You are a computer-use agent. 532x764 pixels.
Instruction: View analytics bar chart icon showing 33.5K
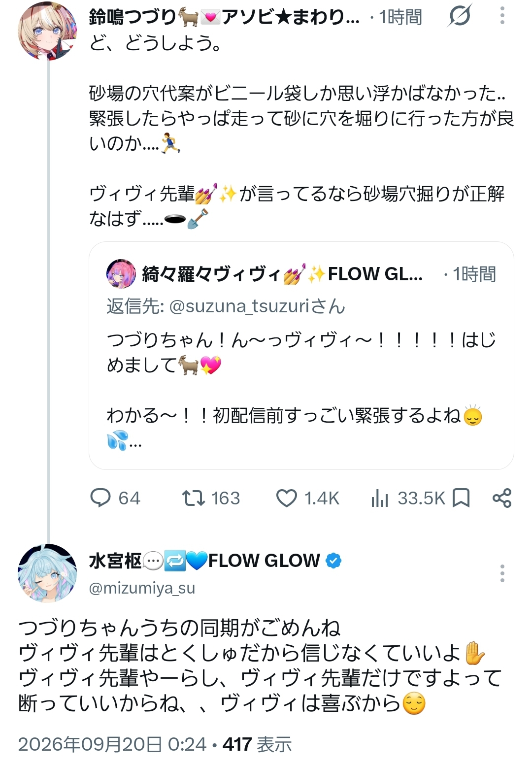point(380,498)
